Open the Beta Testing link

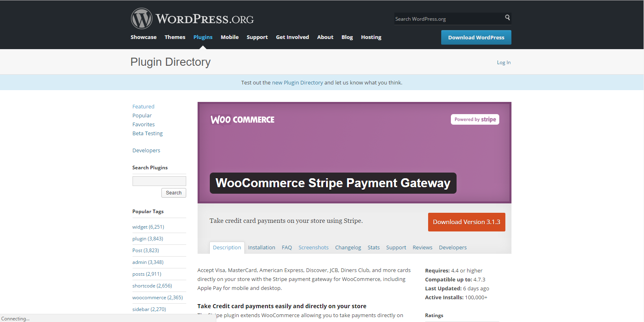click(x=148, y=133)
